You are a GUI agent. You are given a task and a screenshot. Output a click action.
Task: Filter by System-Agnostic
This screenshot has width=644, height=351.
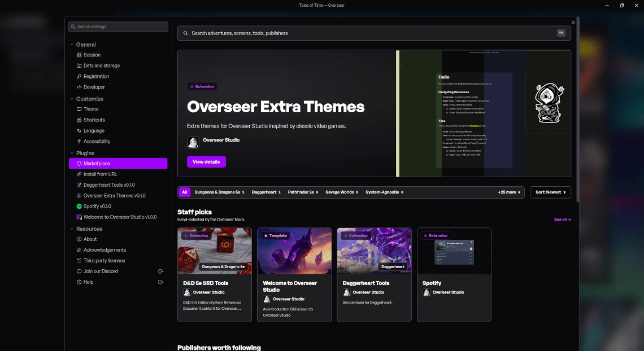click(x=385, y=192)
